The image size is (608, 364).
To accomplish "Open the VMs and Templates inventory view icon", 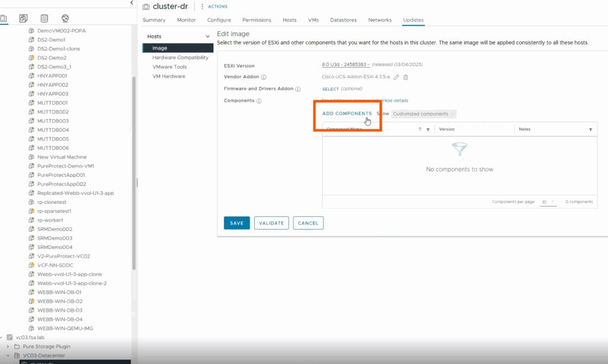I will click(x=23, y=19).
